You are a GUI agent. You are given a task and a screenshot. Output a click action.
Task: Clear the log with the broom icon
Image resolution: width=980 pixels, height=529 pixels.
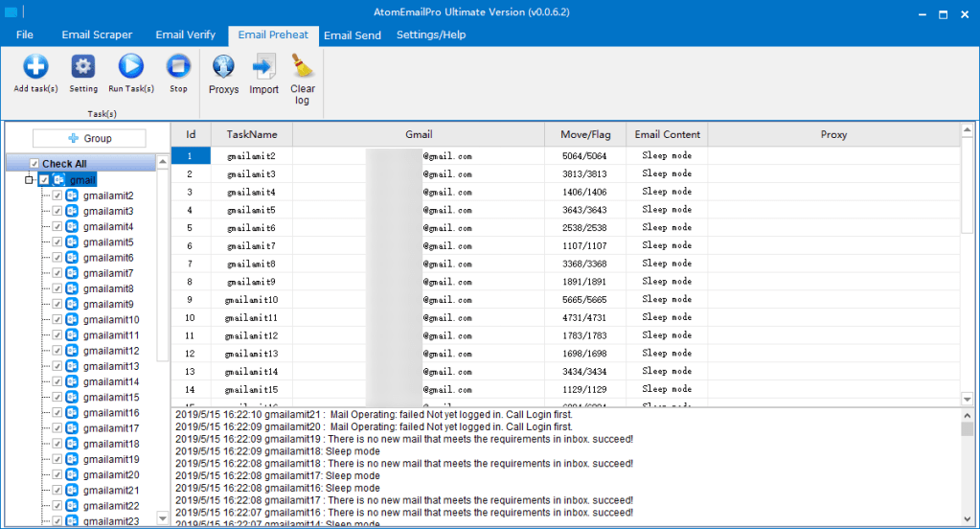coord(303,66)
